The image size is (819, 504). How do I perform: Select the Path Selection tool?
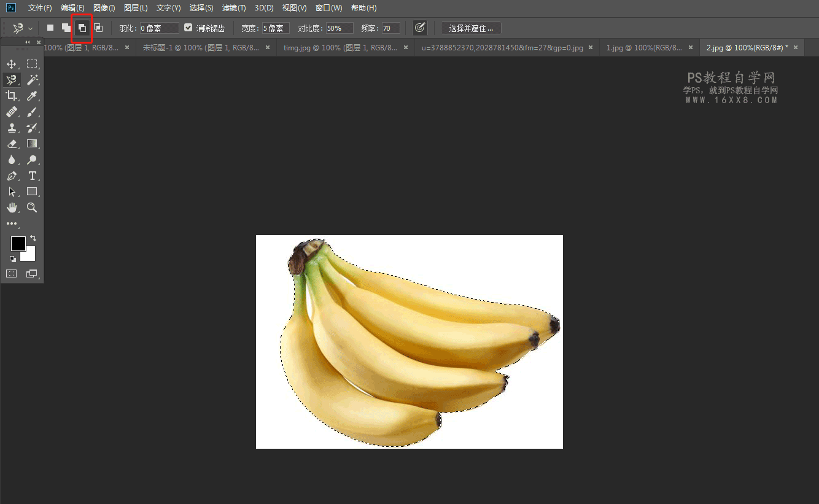[12, 192]
